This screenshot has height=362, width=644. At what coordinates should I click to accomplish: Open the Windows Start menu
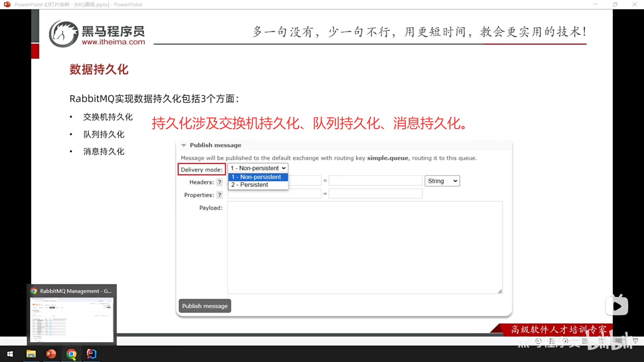(x=10, y=354)
